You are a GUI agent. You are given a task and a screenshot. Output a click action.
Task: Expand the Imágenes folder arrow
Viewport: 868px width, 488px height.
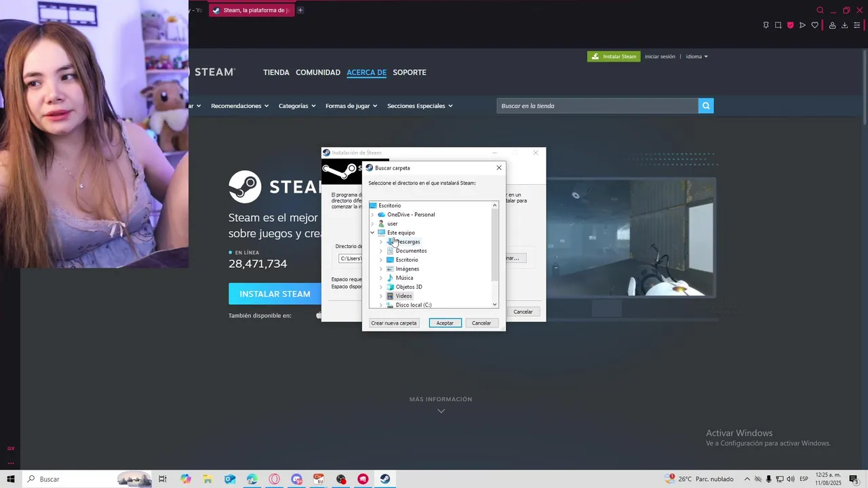coord(380,269)
